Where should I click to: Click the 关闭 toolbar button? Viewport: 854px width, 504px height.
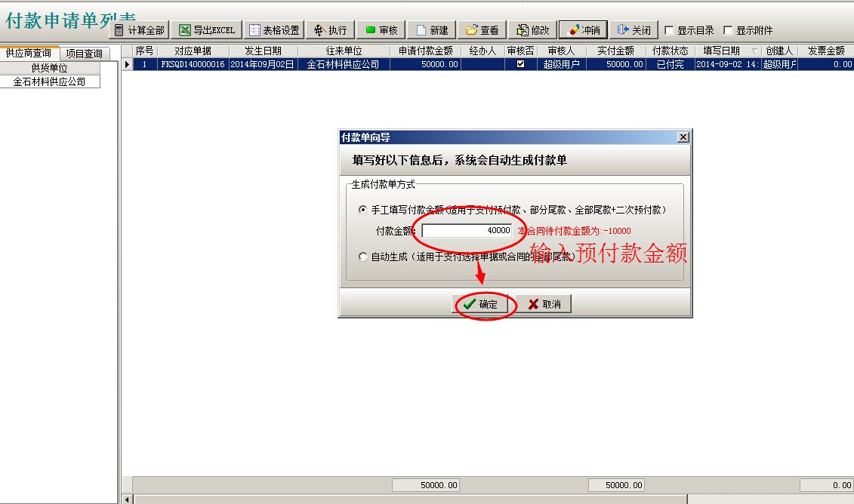pos(634,30)
